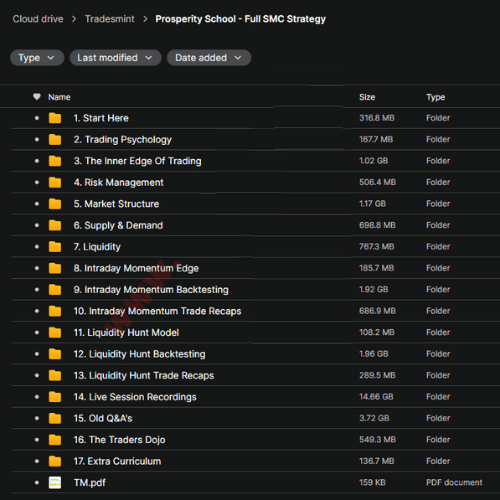
Task: Open the Last modified filter dropdown
Action: point(115,58)
